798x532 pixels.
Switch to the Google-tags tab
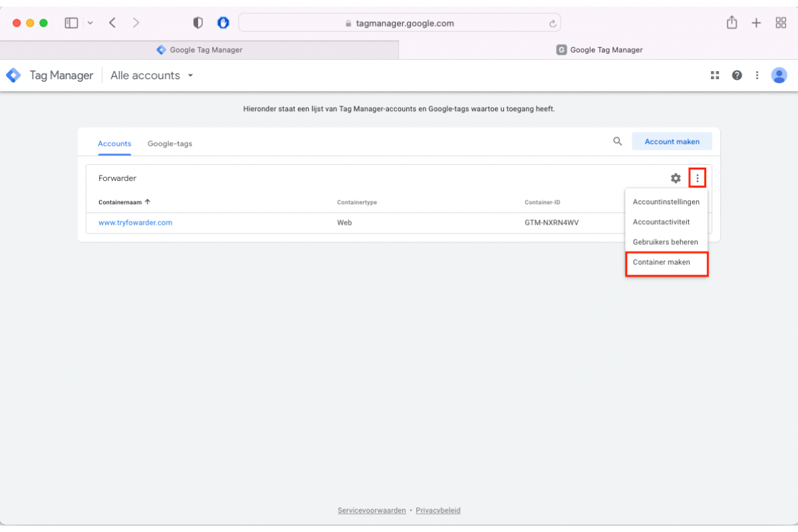coord(170,144)
